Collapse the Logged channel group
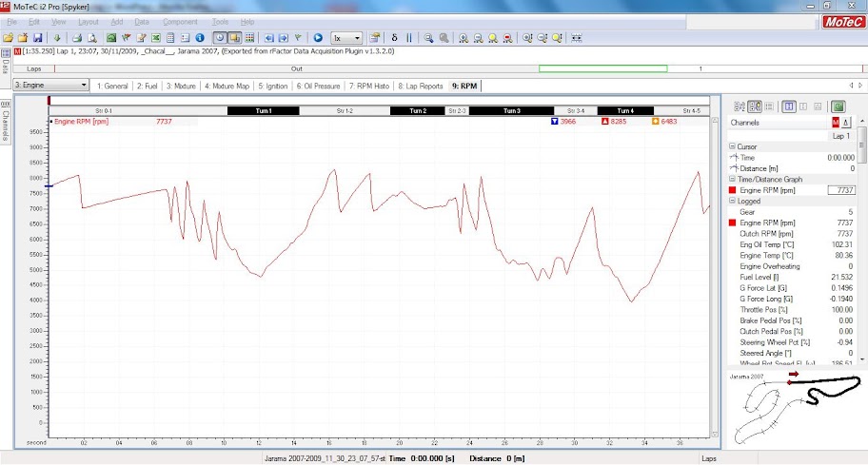The width and height of the screenshot is (868, 465). click(x=732, y=201)
